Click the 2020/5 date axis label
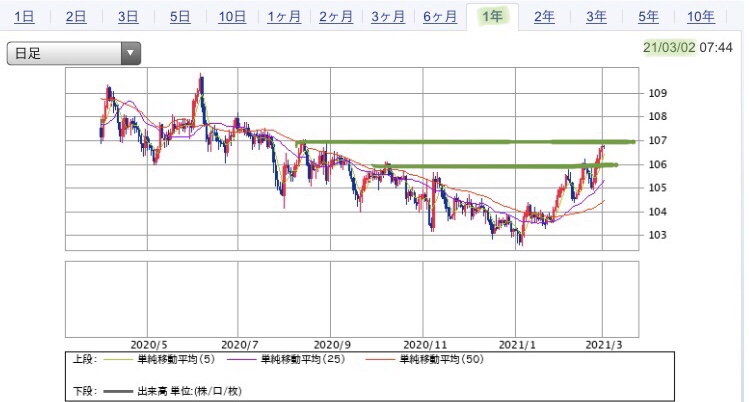The height and width of the screenshot is (402, 749). [149, 345]
